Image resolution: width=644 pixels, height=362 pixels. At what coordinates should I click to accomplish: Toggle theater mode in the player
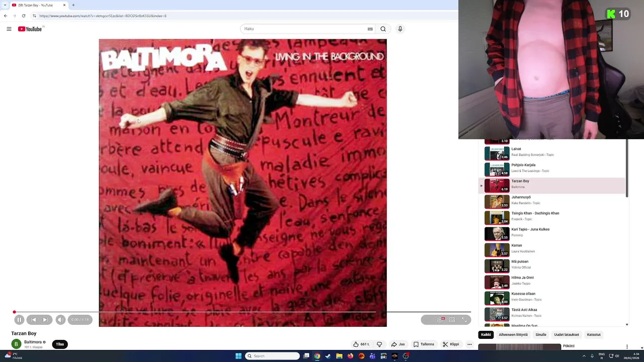[452, 320]
